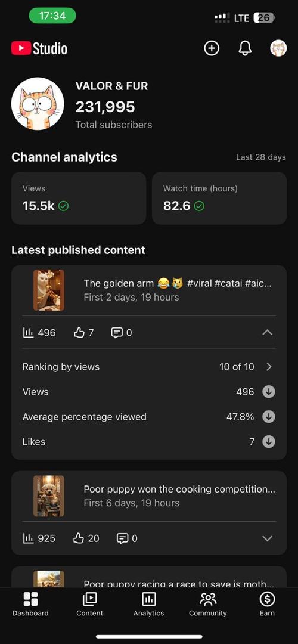Open the golden arm video thumbnail

[x=49, y=290]
